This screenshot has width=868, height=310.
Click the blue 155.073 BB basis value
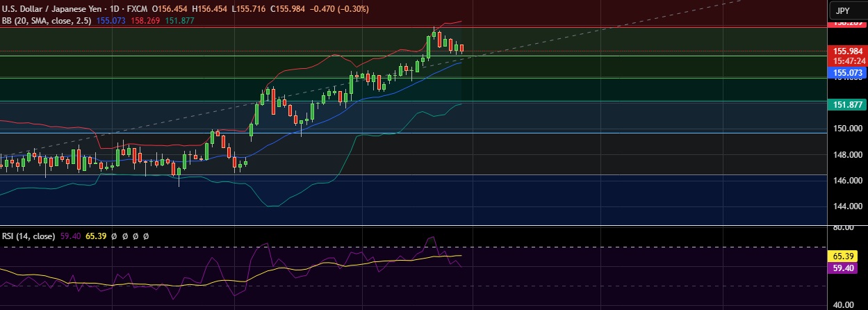tap(110, 21)
